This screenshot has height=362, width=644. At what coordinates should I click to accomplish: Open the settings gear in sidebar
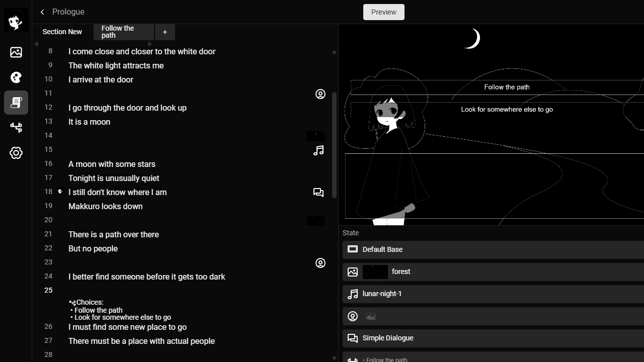pos(16,153)
